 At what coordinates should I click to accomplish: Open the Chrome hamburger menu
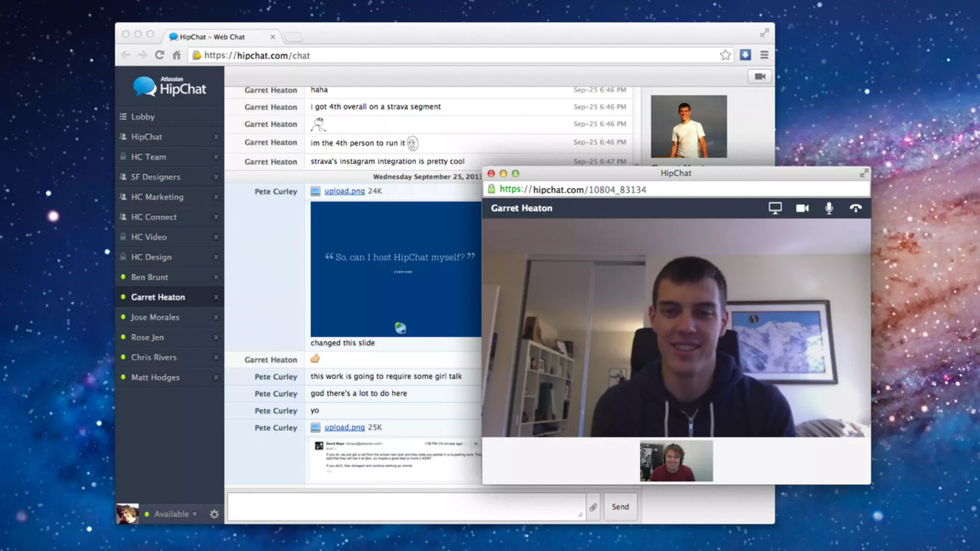pyautogui.click(x=764, y=55)
